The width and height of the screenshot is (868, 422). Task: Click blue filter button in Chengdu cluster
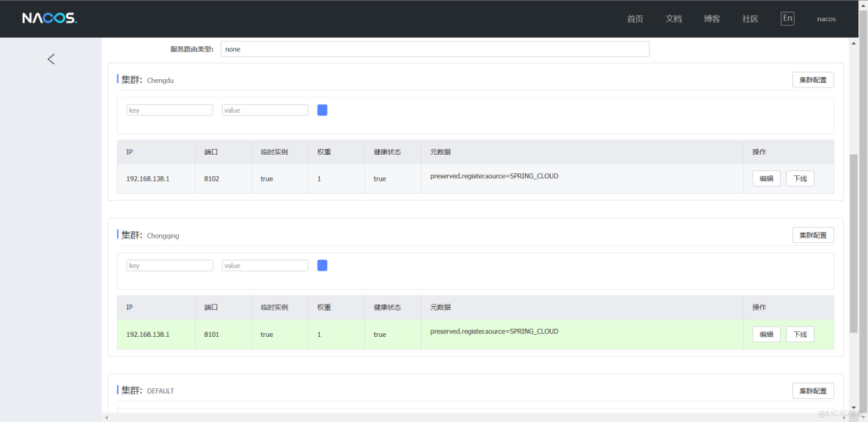(x=322, y=110)
